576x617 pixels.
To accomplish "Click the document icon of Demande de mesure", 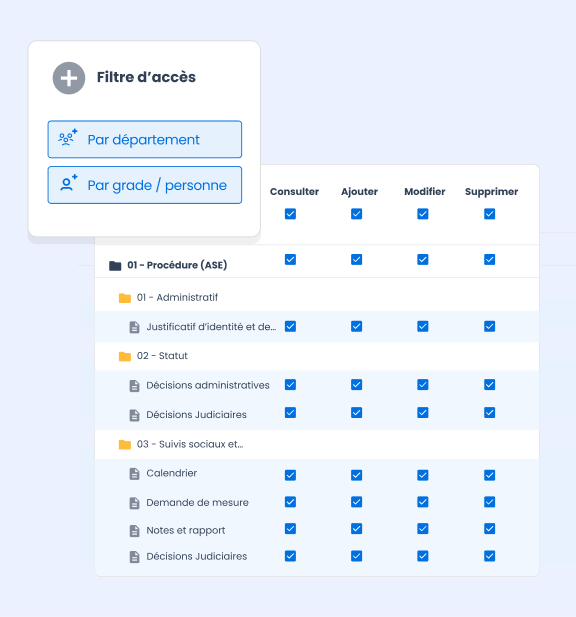I will pos(135,503).
